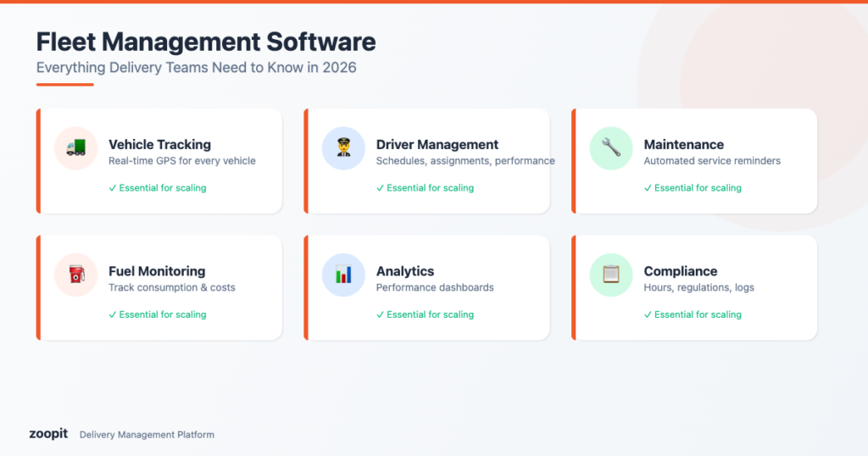Select the Vehicle Tracking heading

click(159, 145)
